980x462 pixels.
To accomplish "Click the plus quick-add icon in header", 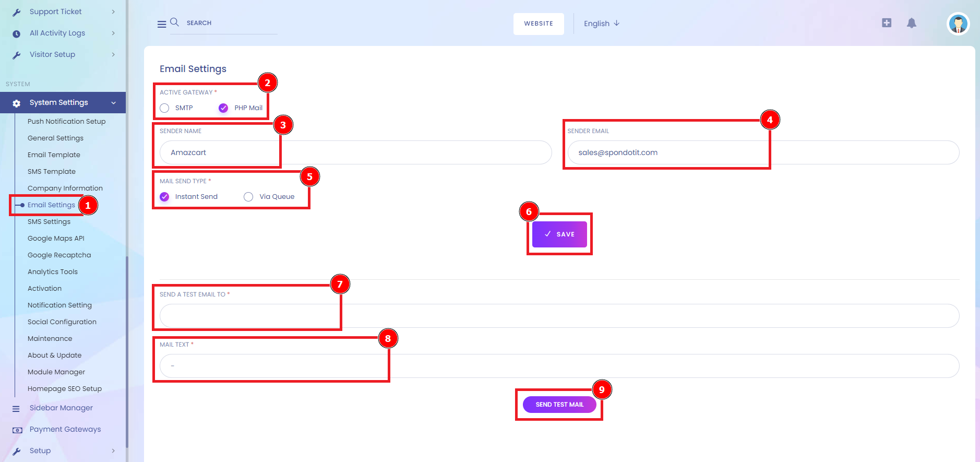I will [x=887, y=23].
